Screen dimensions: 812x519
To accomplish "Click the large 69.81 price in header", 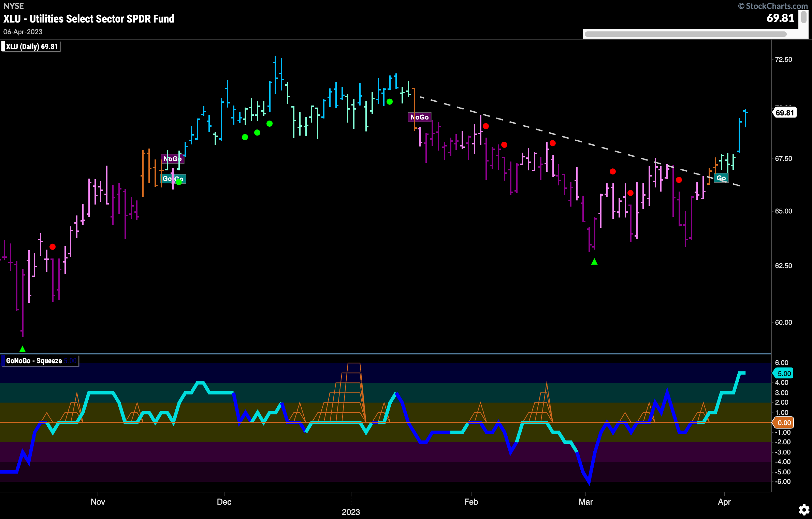I will pyautogui.click(x=781, y=18).
